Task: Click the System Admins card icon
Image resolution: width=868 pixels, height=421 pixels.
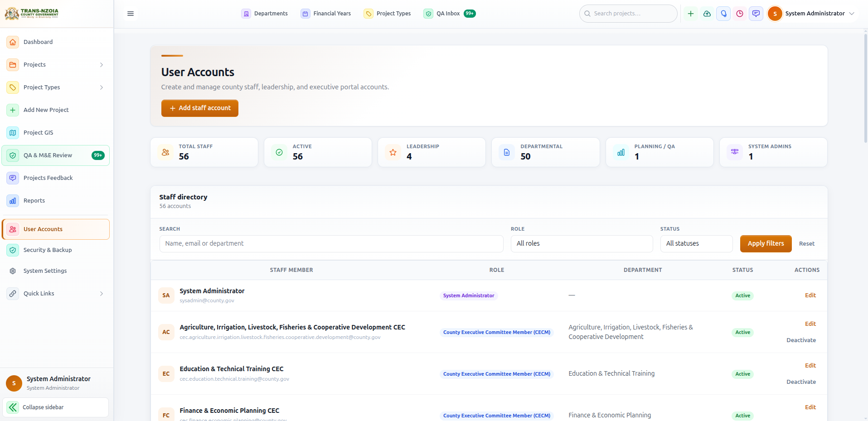Action: click(x=735, y=152)
